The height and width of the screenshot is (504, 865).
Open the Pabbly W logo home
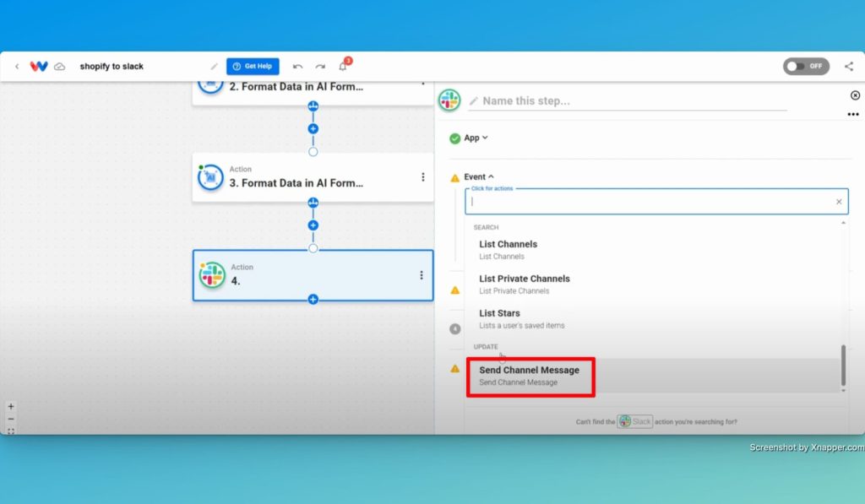click(x=39, y=66)
